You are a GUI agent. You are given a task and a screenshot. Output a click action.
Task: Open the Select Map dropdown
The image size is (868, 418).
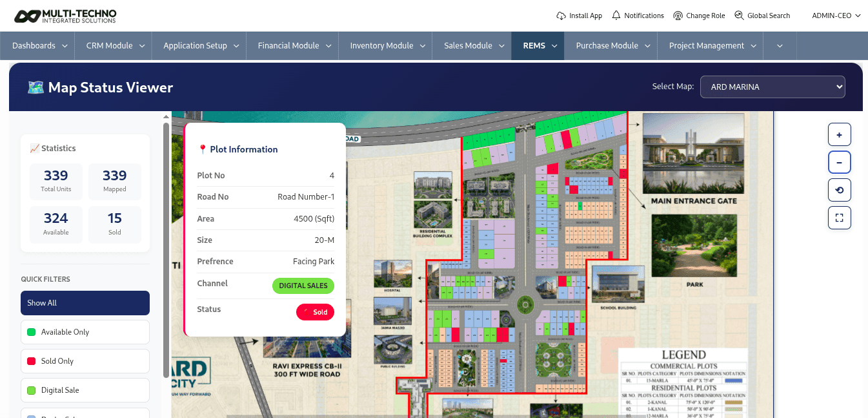click(x=773, y=87)
